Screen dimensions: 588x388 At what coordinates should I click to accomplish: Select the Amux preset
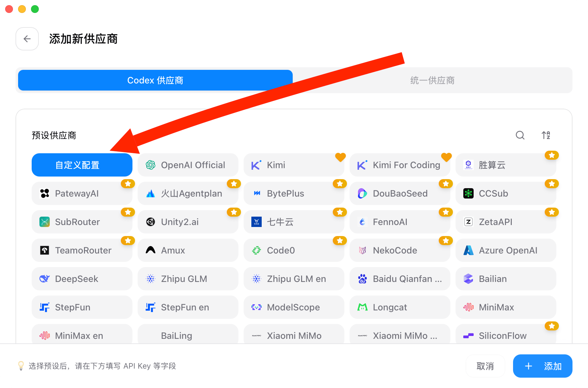tap(188, 250)
